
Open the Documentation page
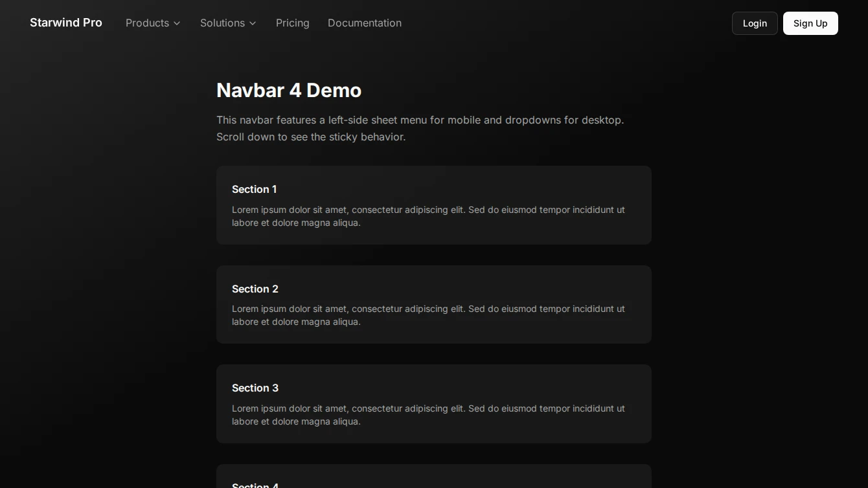coord(365,23)
